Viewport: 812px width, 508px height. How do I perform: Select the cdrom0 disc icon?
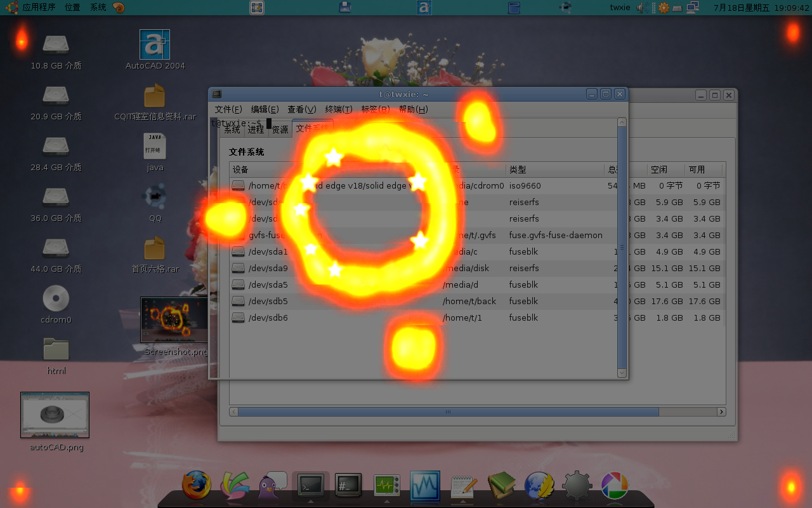point(56,298)
